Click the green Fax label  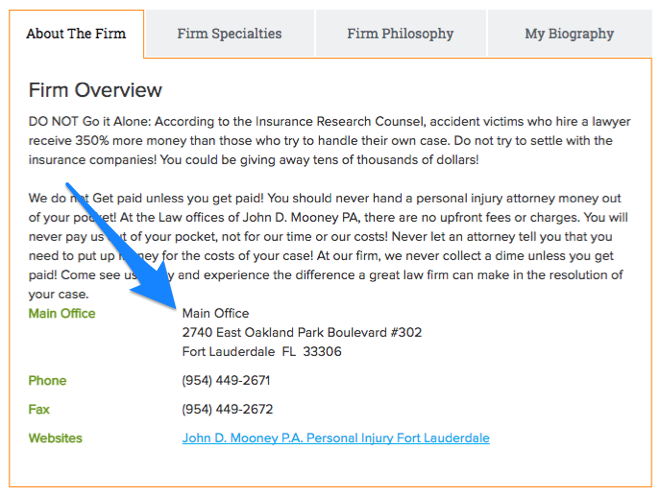40,409
